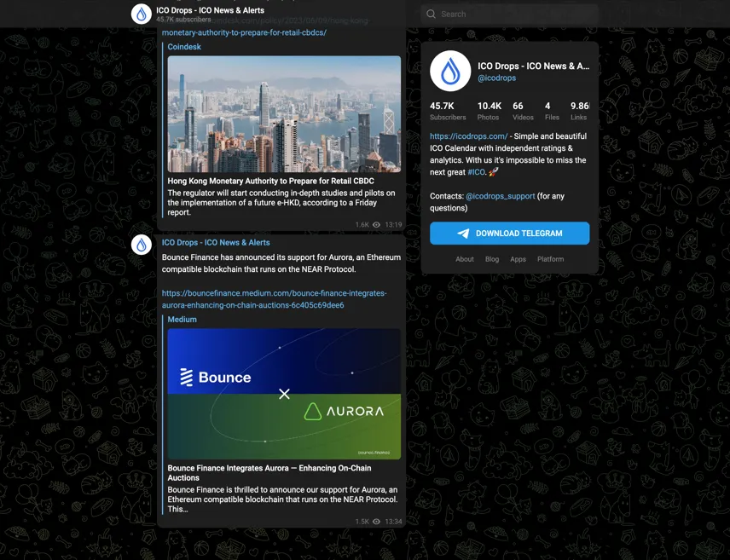
Task: Click the Bounce Finance announcement message text
Action: [281, 263]
